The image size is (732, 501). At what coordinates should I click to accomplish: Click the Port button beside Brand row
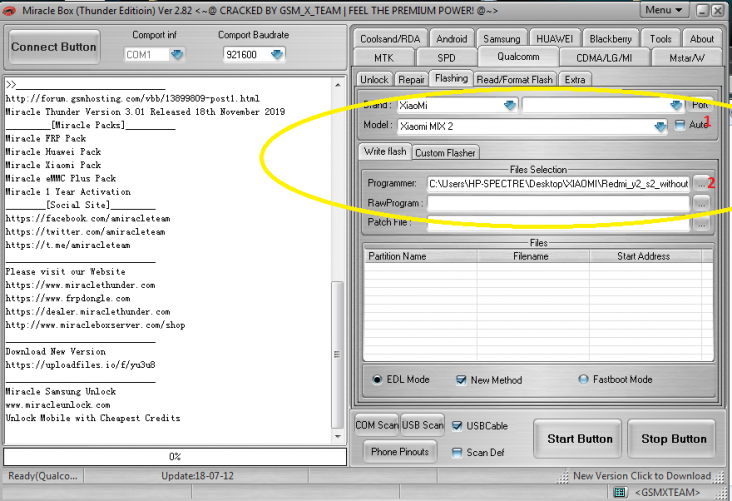point(700,105)
